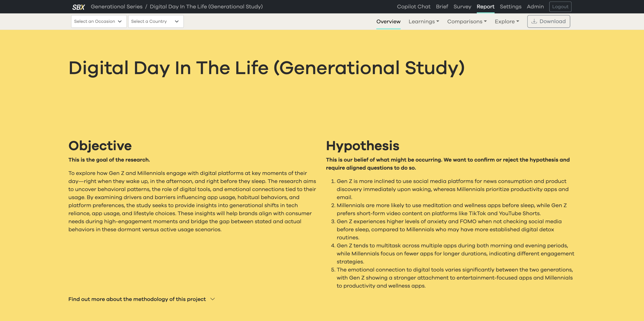Open Copilot Chat in top navigation
Viewport: 644px width, 321px height.
click(414, 7)
